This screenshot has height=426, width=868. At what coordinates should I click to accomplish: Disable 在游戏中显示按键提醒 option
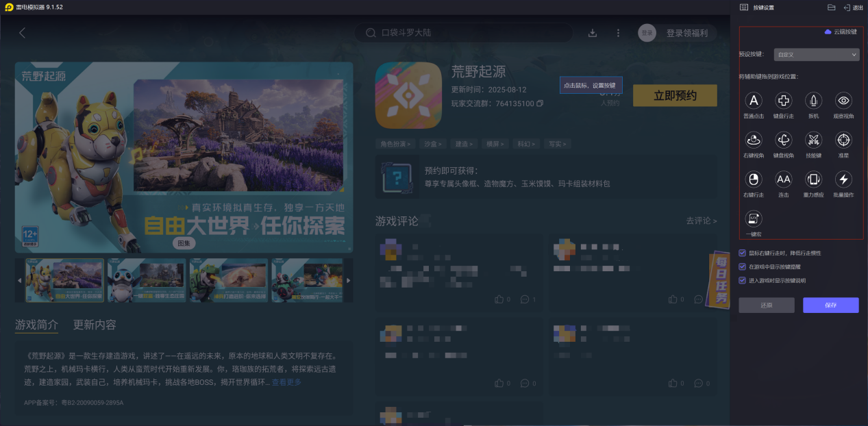click(741, 267)
